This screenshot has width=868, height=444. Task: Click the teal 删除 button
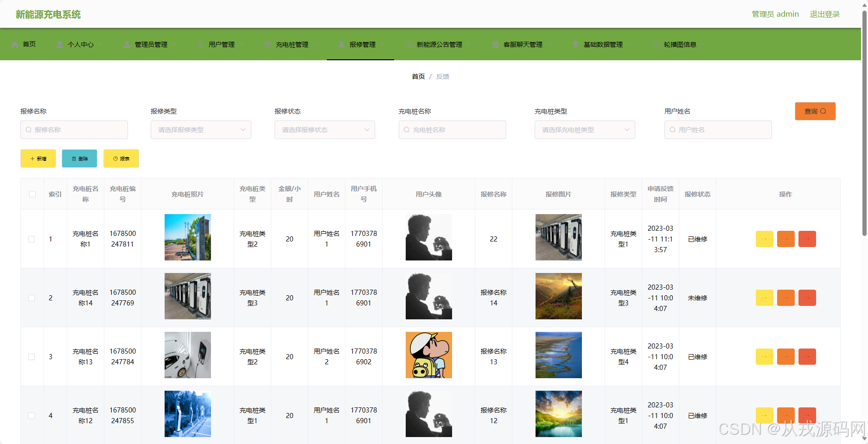pos(80,159)
